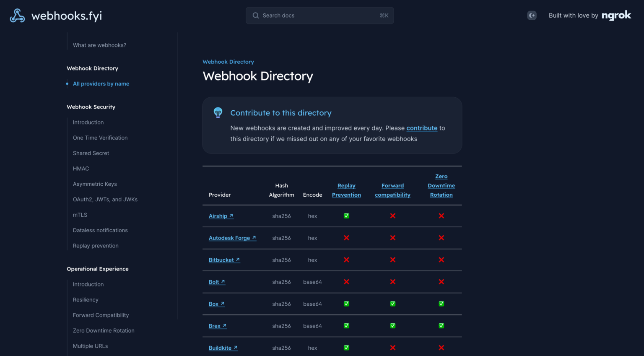The image size is (644, 356).
Task: Click the external link arrow beside Bolt
Action: point(223,281)
